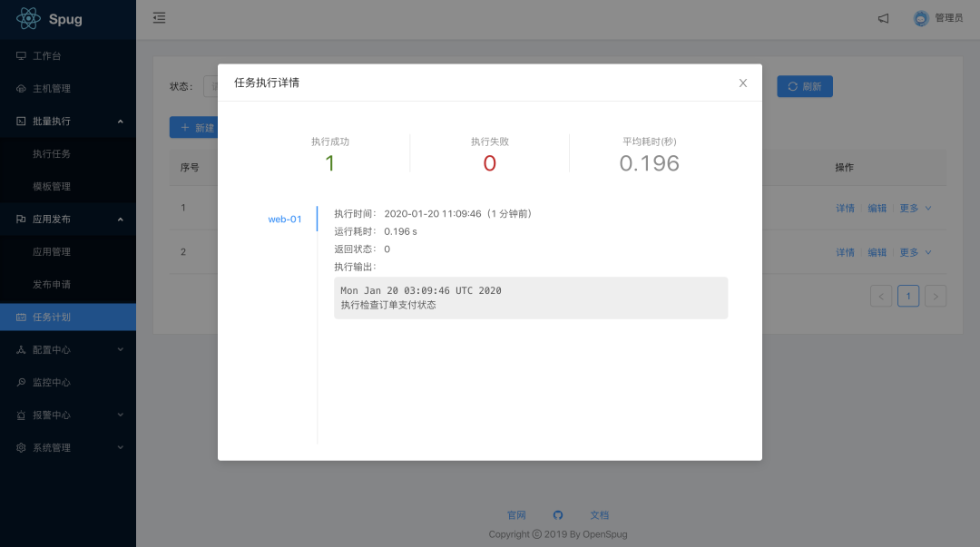Open the 工作台 dashboard icon in sidebar

[20, 55]
